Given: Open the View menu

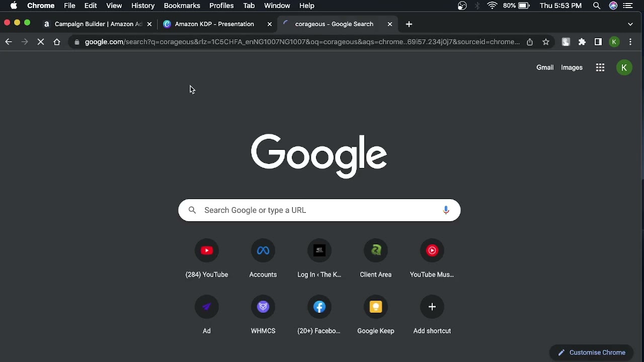Looking at the screenshot, I should point(114,6).
